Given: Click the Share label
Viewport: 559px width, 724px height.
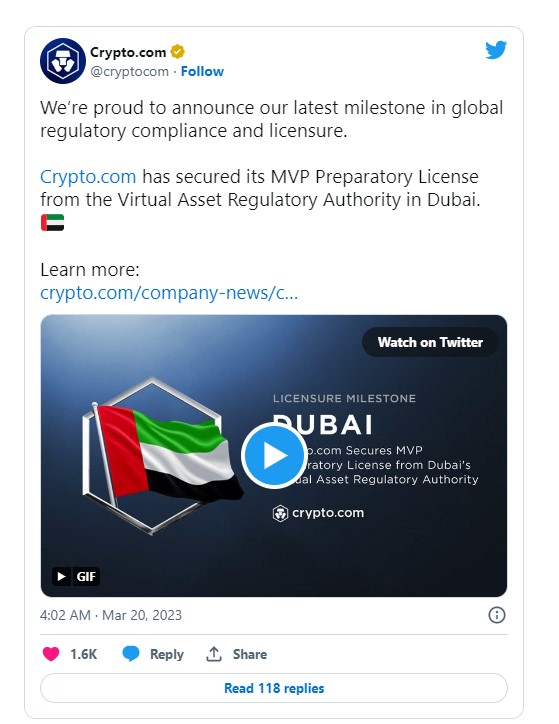Looking at the screenshot, I should click(250, 654).
